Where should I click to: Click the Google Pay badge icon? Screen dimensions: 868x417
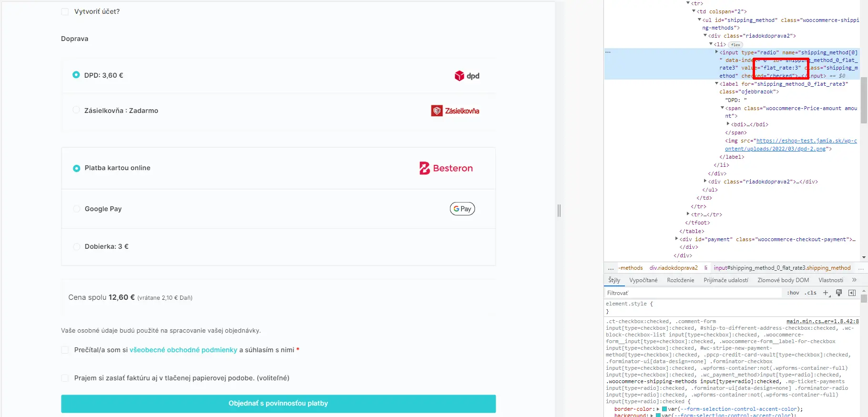click(462, 209)
